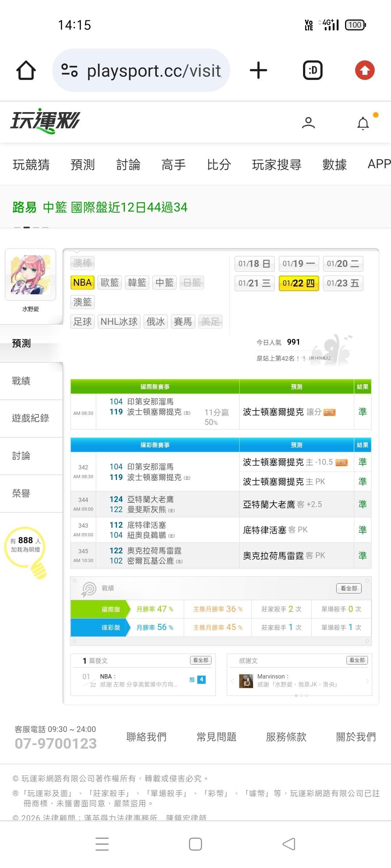Tap Android home square button

coord(195,844)
